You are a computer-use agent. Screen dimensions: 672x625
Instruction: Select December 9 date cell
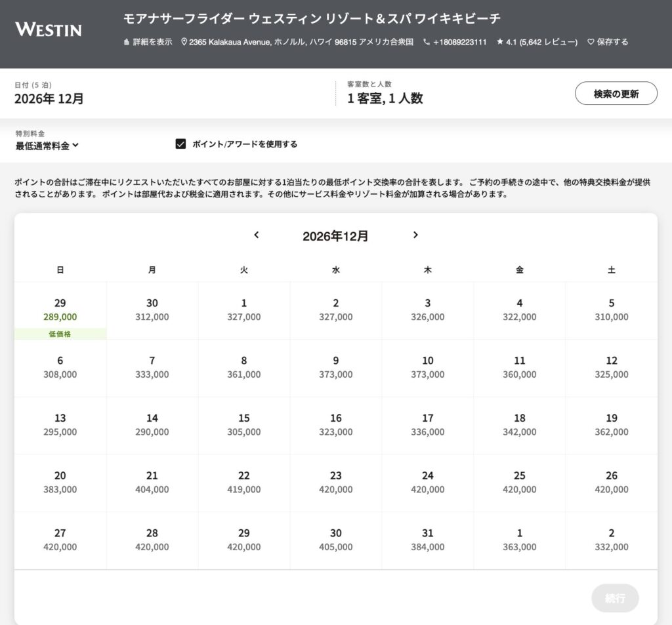coord(336,368)
